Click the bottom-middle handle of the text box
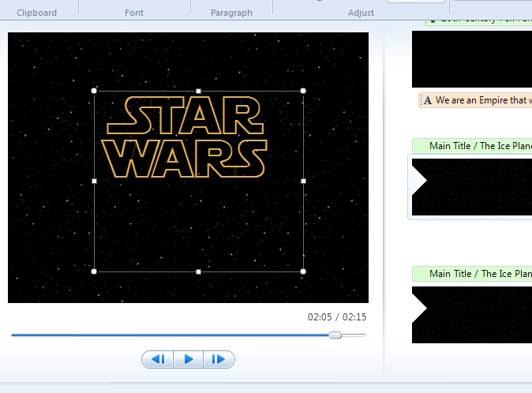Image resolution: width=532 pixels, height=393 pixels. pyautogui.click(x=198, y=271)
